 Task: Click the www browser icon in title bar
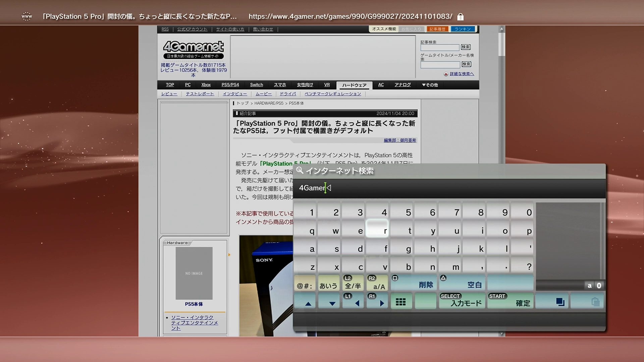[x=27, y=16]
